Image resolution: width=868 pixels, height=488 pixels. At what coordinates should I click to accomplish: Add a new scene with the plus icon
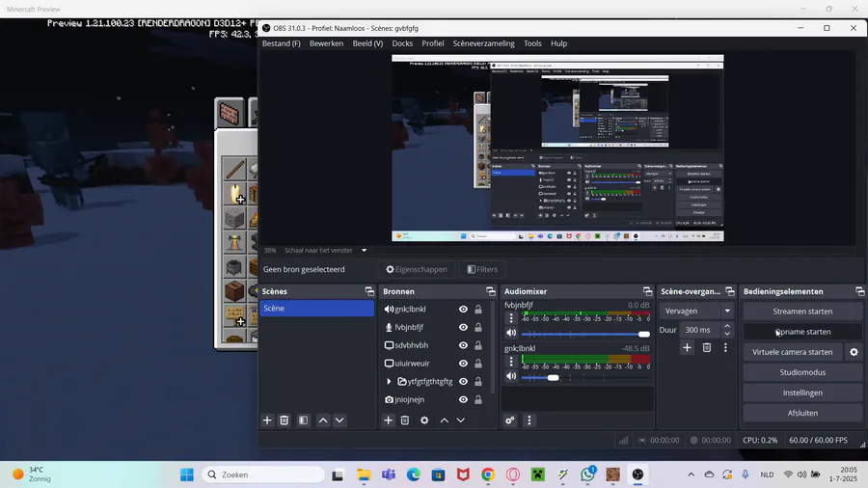tap(267, 420)
